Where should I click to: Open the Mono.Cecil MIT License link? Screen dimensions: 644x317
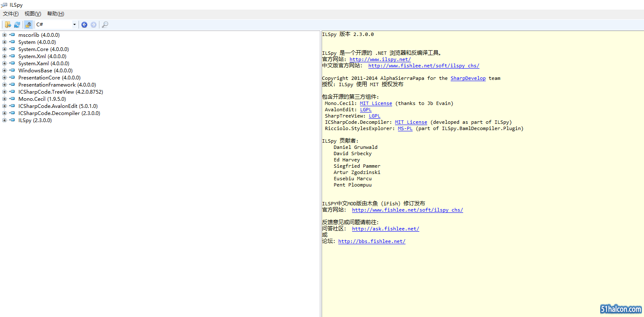(x=376, y=103)
